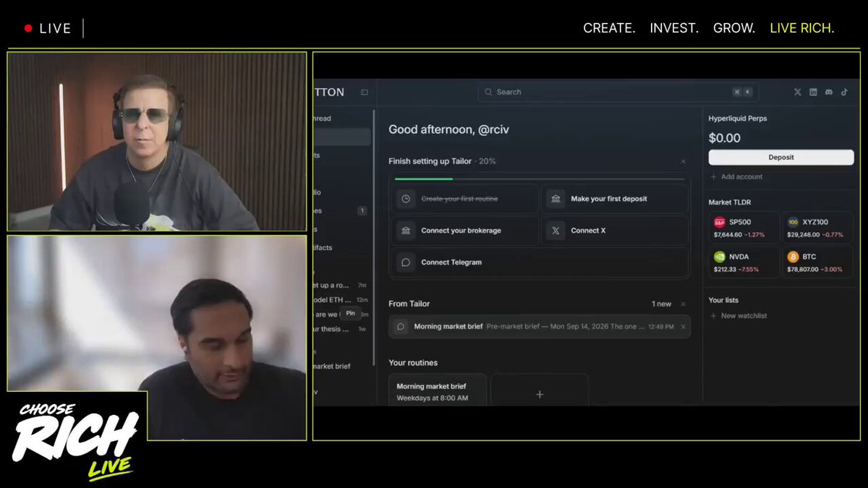Add a new routine with the plus card
The width and height of the screenshot is (868, 488).
(x=540, y=390)
